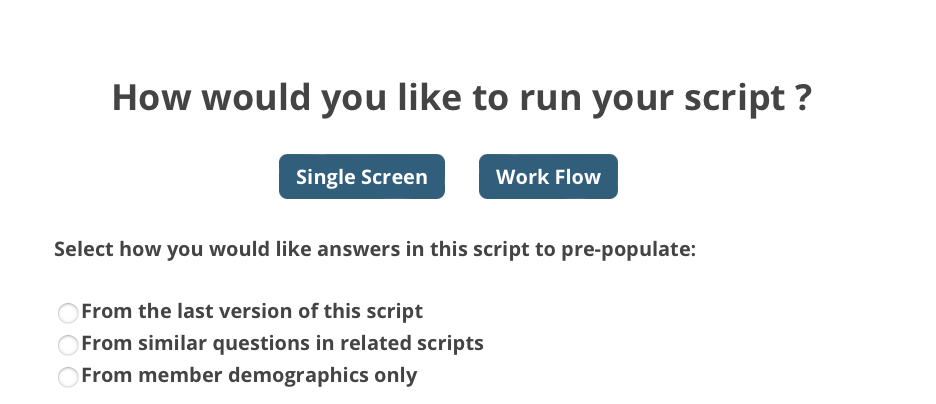Run the script in Single Screen mode

361,177
